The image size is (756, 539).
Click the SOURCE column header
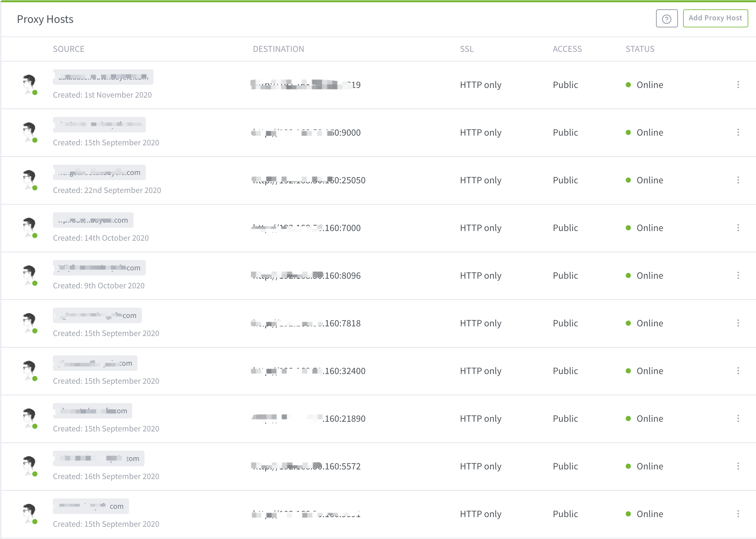(x=68, y=49)
